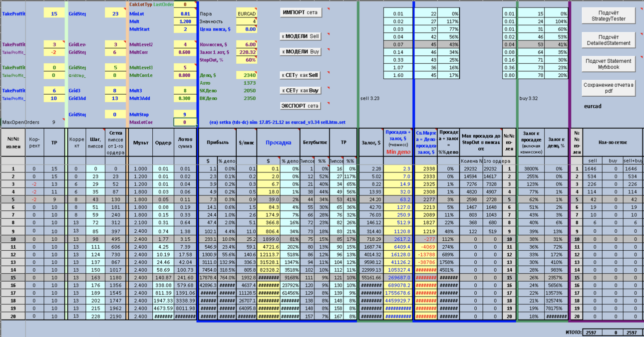The width and height of the screenshot is (644, 337).
Task: Click the Прибыль column header
Action: pos(217,143)
